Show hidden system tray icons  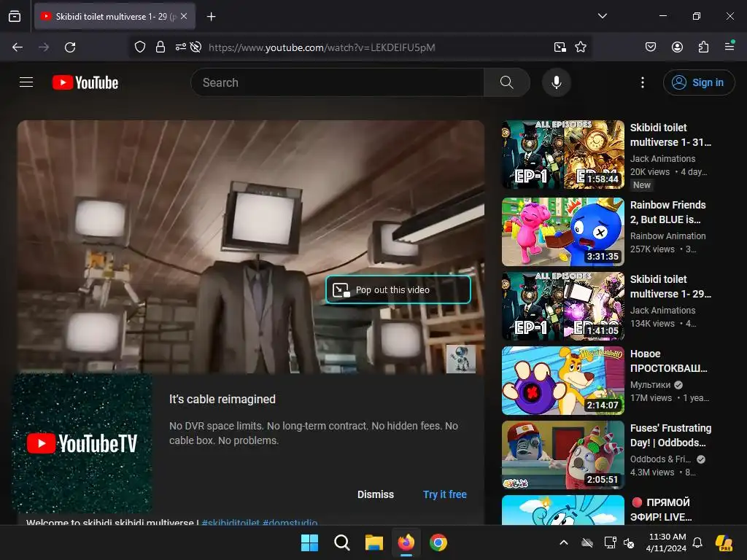tap(564, 542)
